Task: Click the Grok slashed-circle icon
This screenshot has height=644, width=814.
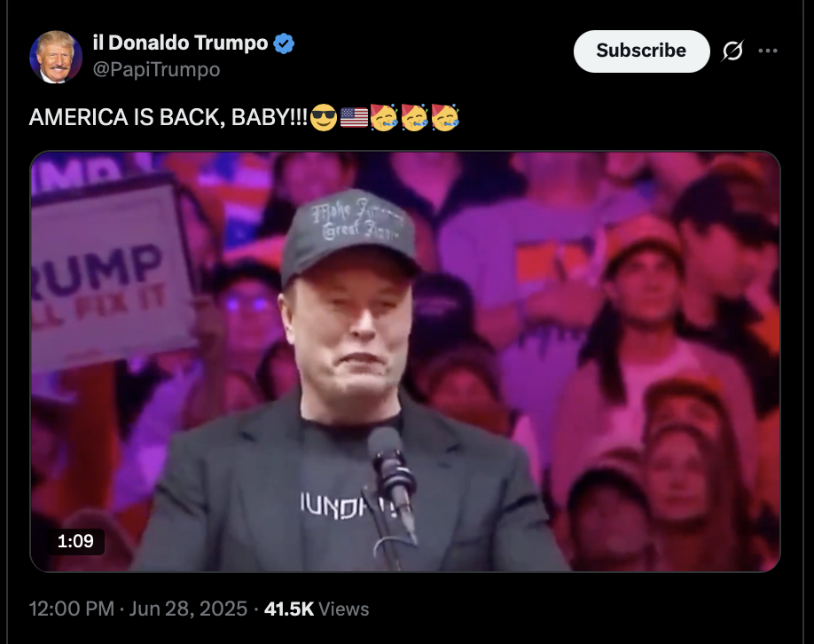Action: click(x=732, y=51)
